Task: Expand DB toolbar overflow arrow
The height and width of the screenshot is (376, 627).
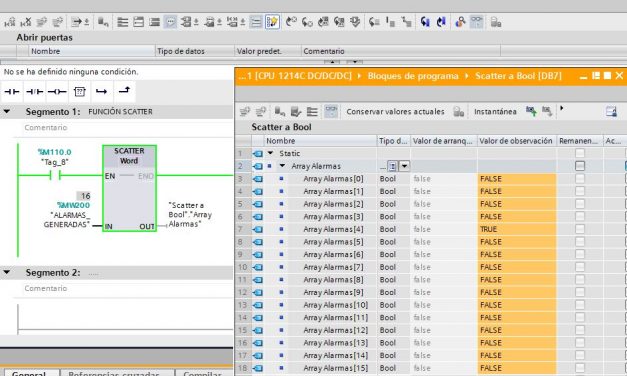Action: tap(561, 108)
